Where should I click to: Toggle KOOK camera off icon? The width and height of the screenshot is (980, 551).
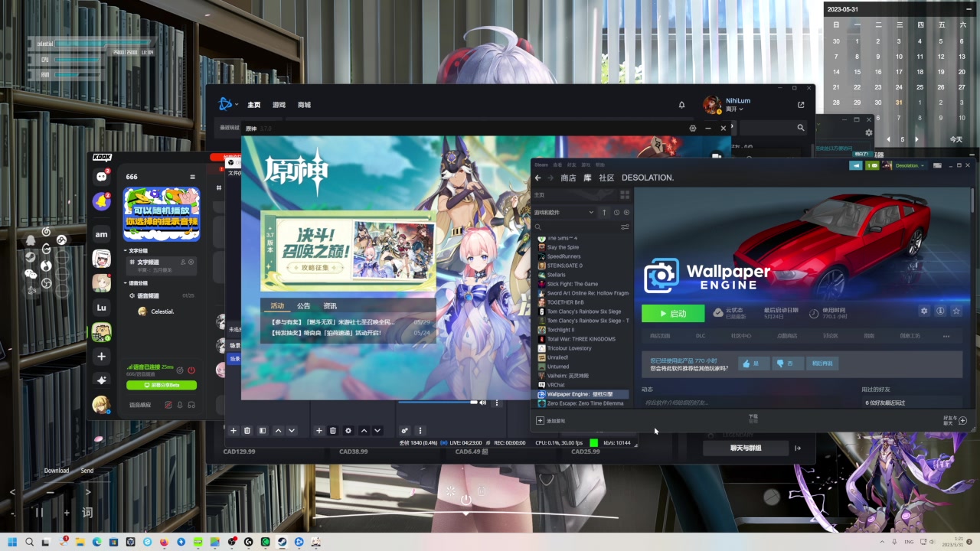tap(168, 405)
